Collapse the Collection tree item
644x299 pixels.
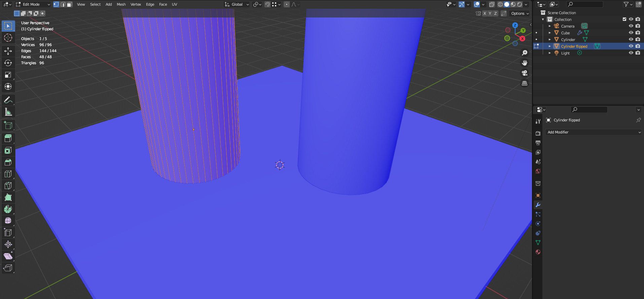pyautogui.click(x=543, y=19)
